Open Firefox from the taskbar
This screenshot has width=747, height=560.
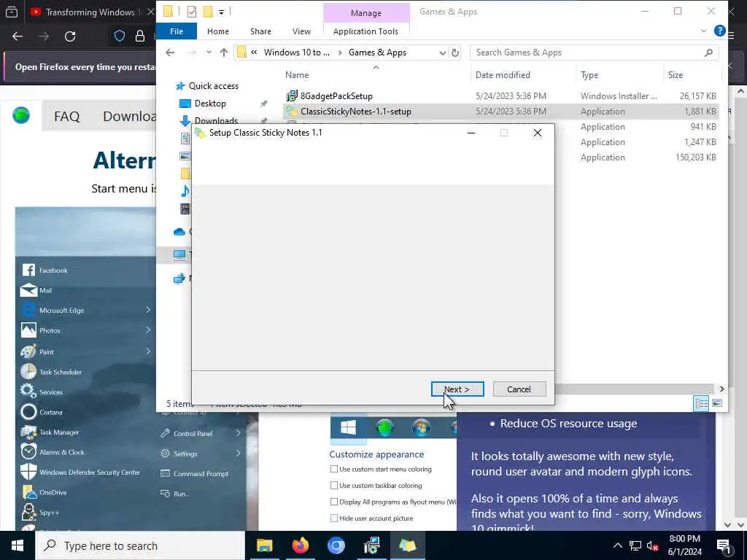(x=300, y=545)
